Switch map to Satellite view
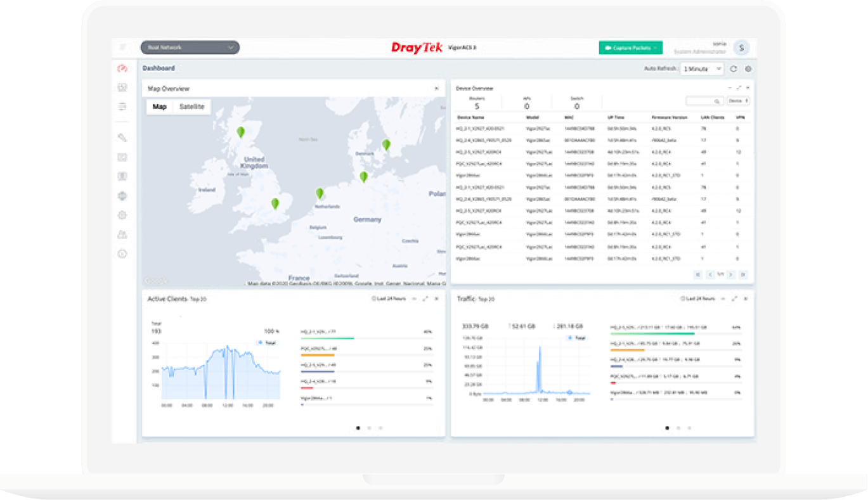The height and width of the screenshot is (500, 868). click(191, 106)
